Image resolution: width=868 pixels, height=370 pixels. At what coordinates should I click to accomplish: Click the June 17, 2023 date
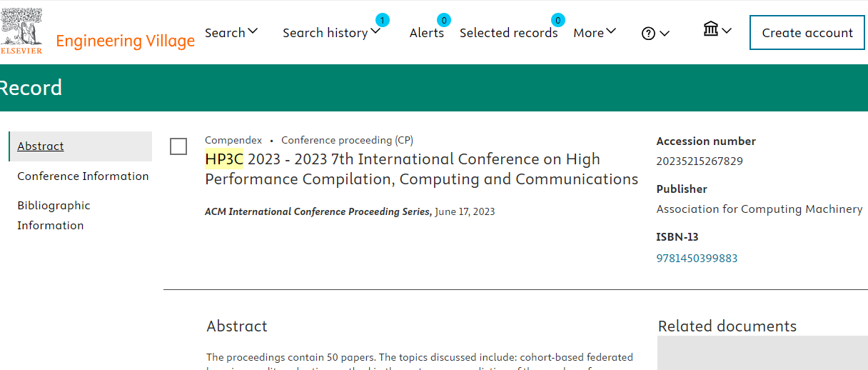tap(465, 211)
